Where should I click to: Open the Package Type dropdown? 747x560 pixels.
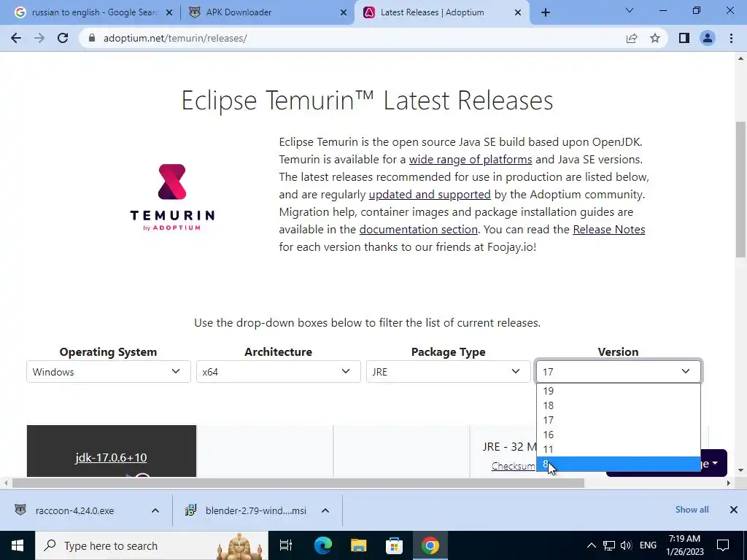449,371
